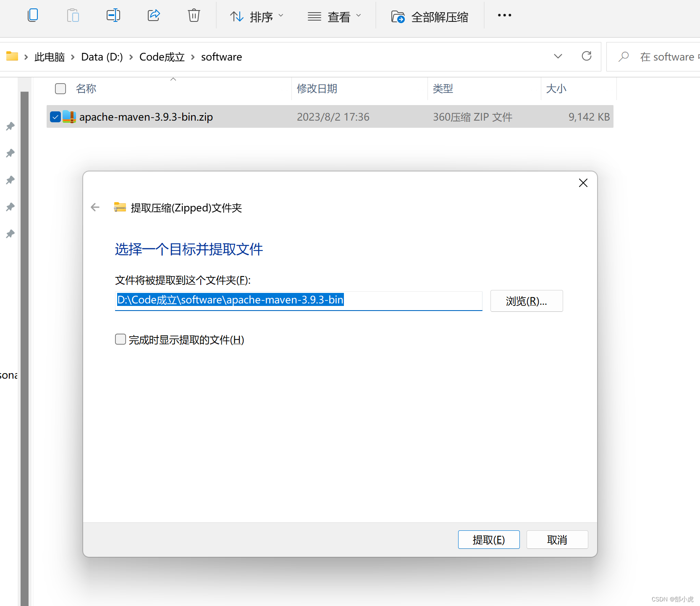Expand the address bar history dropdown
The height and width of the screenshot is (606, 700).
(x=558, y=56)
